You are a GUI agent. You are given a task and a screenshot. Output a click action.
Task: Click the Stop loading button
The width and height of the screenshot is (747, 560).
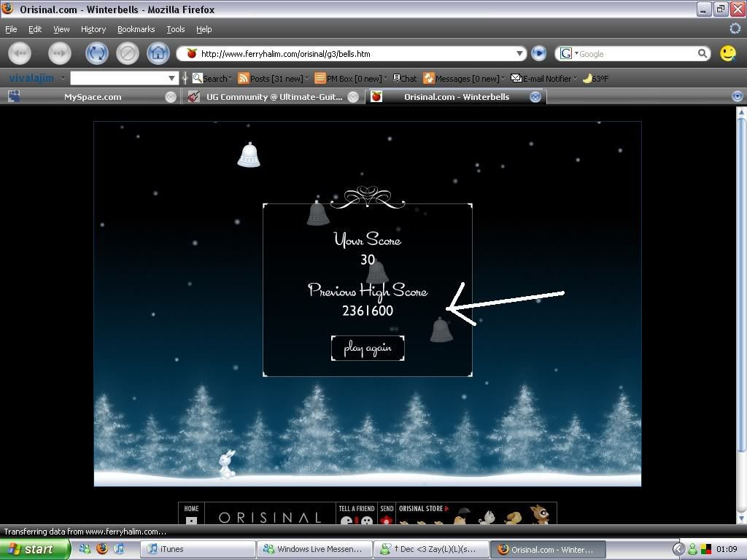point(127,53)
